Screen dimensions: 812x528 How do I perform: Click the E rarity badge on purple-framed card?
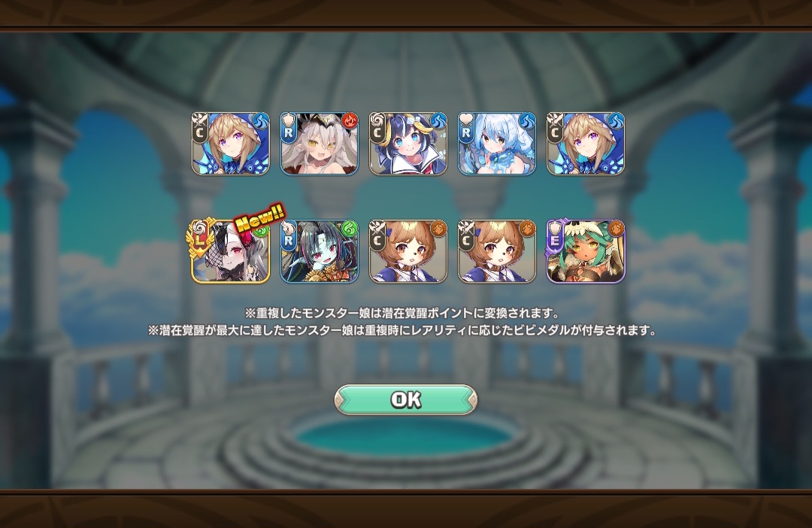click(x=555, y=240)
